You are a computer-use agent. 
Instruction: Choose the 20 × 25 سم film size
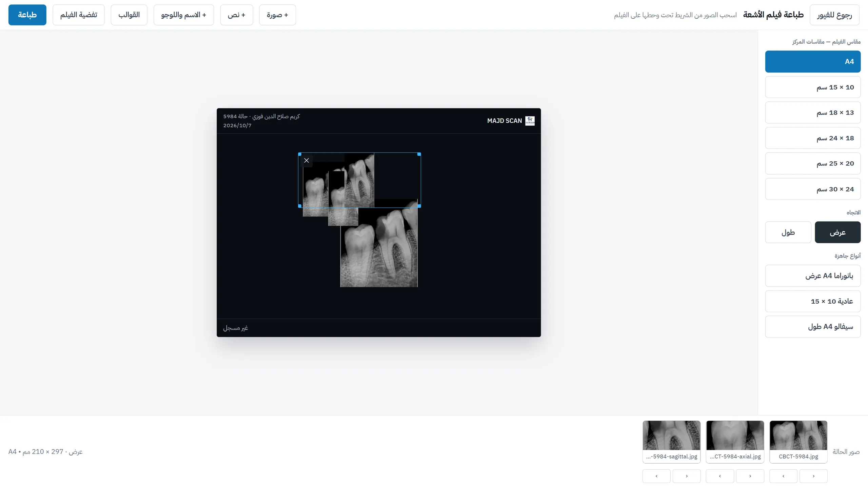click(813, 163)
